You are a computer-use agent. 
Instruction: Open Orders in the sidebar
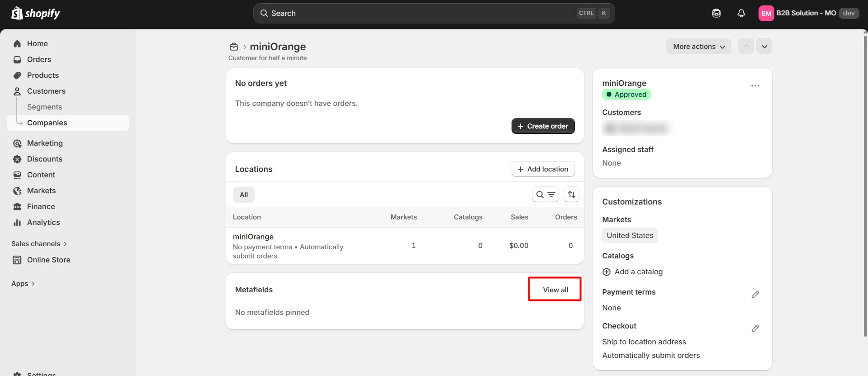39,59
